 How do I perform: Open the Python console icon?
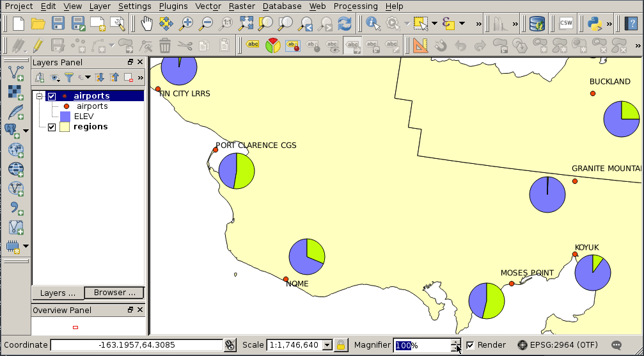point(594,24)
